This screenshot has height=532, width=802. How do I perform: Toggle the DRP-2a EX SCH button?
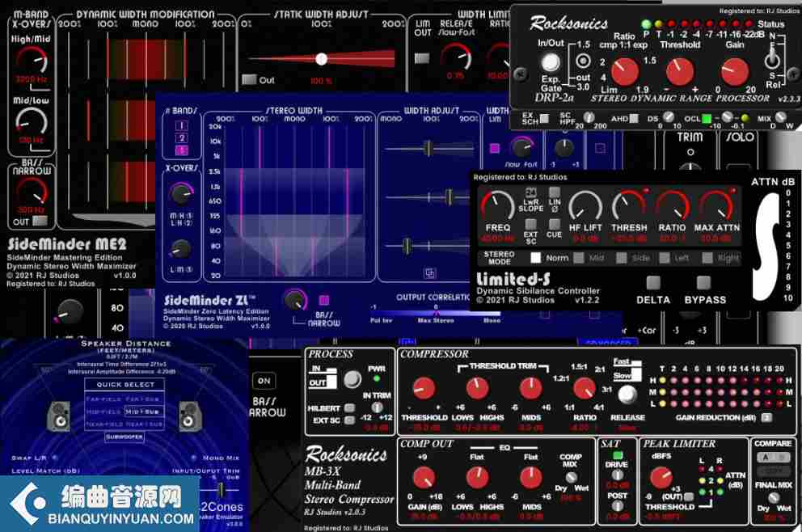coord(545,119)
